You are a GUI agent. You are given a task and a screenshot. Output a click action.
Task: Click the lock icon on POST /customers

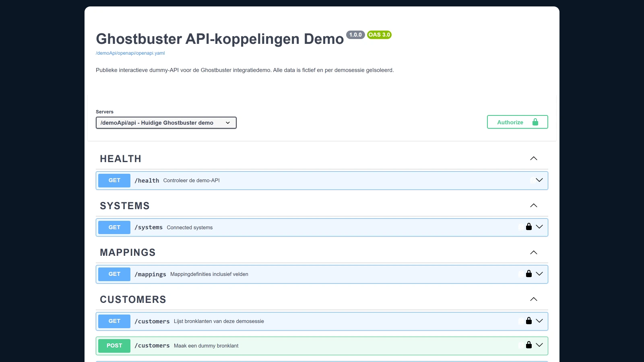(x=529, y=345)
